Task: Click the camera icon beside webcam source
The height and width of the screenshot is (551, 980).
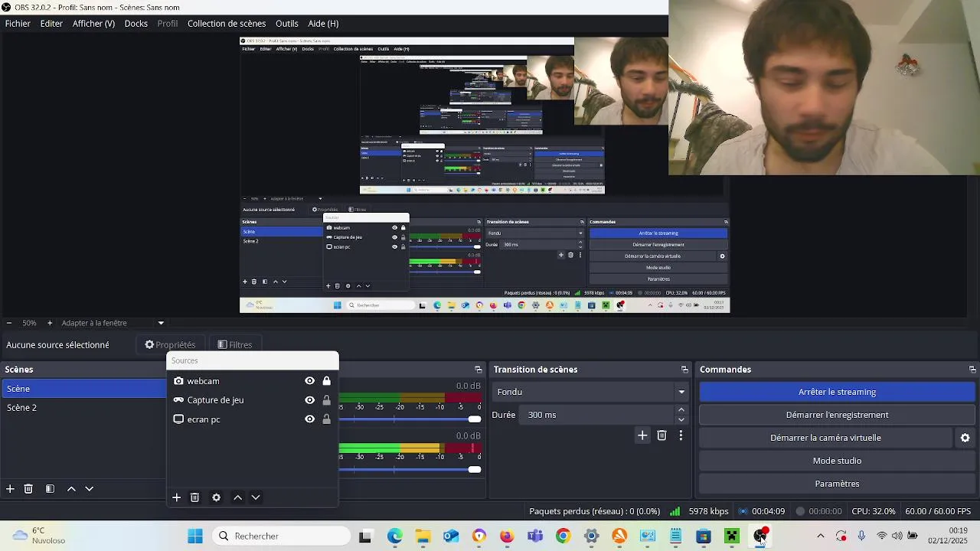Action: [178, 381]
